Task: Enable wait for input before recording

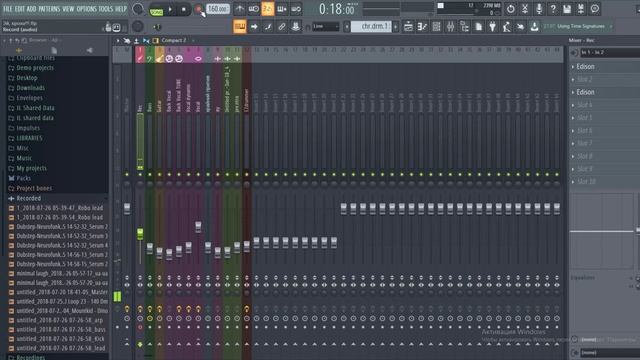Action: pos(253,9)
